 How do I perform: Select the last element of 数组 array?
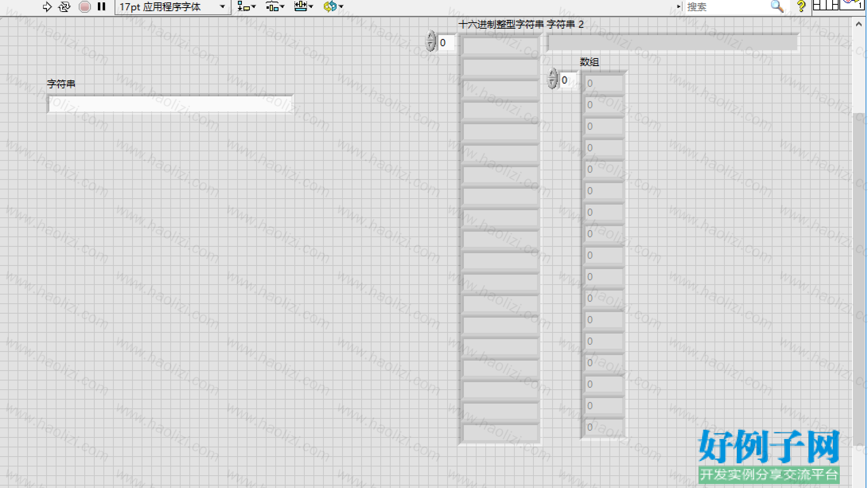coord(603,427)
